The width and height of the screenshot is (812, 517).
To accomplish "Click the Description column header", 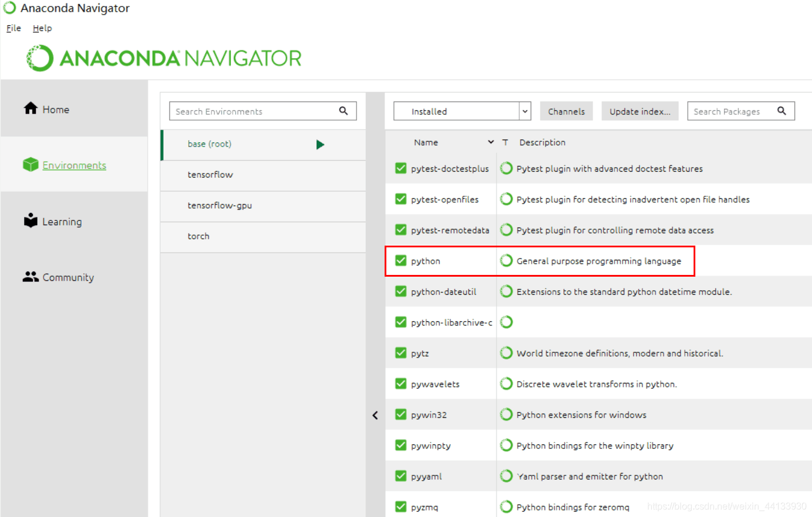I will pyautogui.click(x=542, y=142).
